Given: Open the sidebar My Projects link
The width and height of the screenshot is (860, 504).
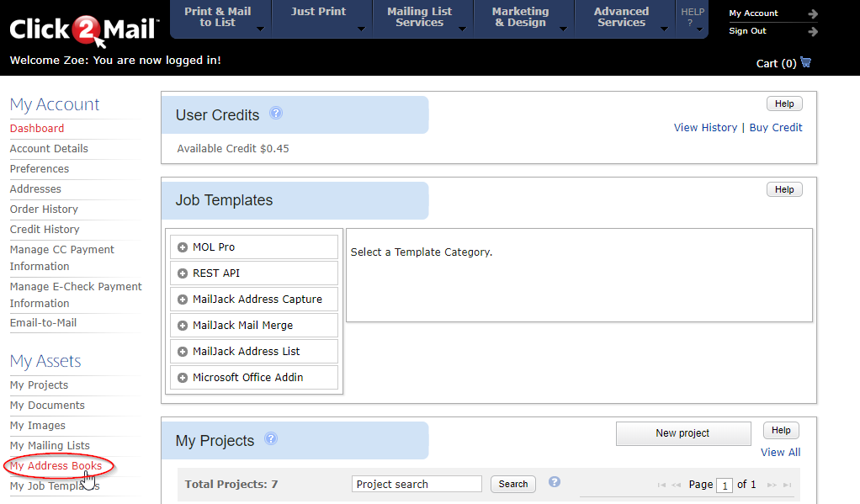Looking at the screenshot, I should [x=39, y=385].
